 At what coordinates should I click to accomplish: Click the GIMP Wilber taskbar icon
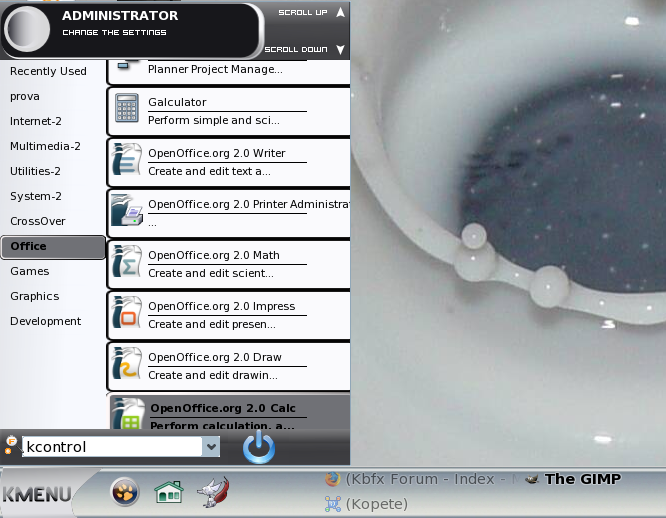tap(532, 479)
